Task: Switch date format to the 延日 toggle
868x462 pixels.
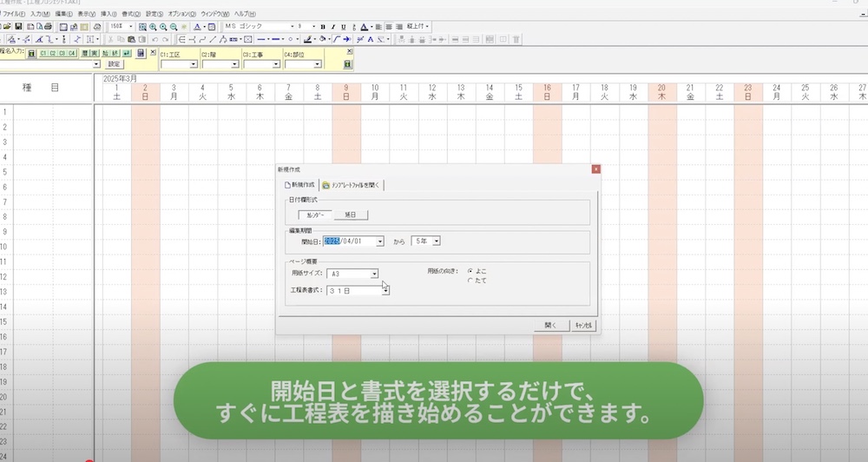Action: pyautogui.click(x=351, y=214)
